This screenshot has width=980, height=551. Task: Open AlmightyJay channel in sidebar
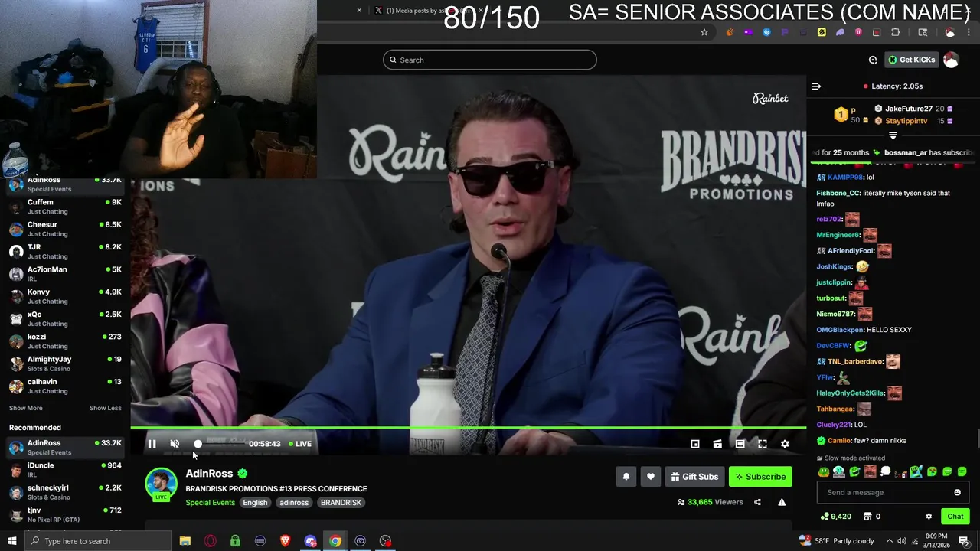click(x=65, y=364)
